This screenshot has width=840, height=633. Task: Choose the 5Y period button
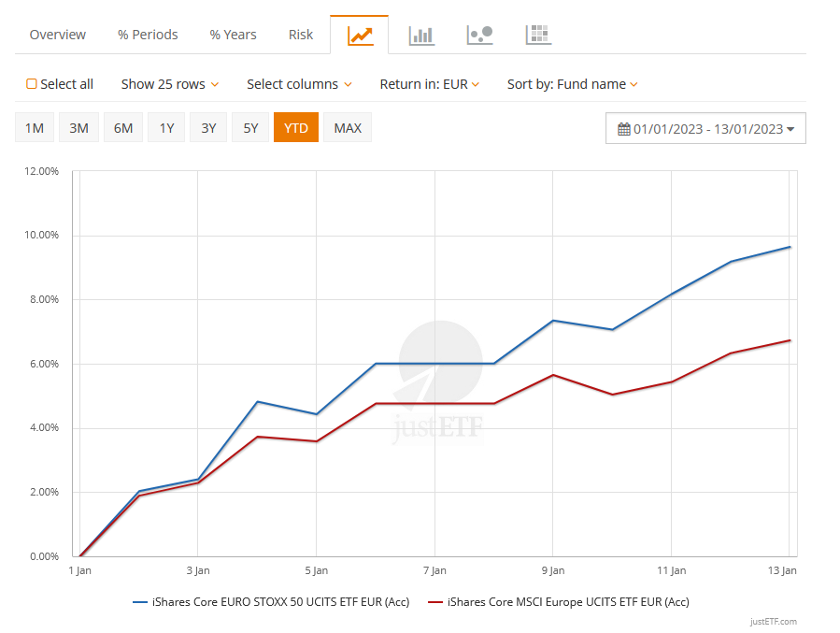click(x=250, y=128)
